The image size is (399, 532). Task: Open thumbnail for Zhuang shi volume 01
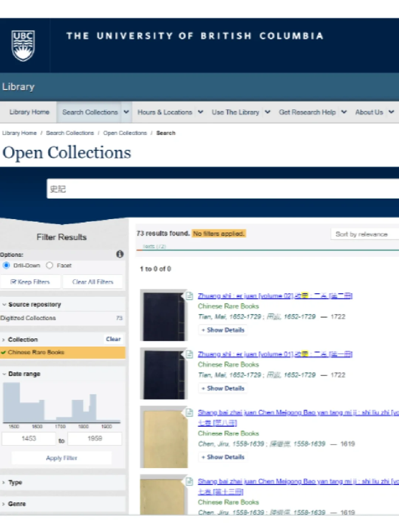click(164, 374)
